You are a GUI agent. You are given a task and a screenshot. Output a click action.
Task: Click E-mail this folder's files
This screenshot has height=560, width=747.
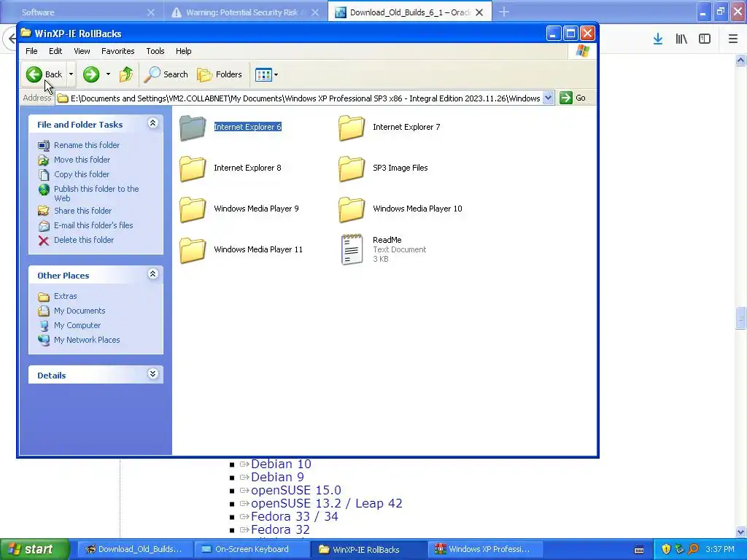click(93, 226)
